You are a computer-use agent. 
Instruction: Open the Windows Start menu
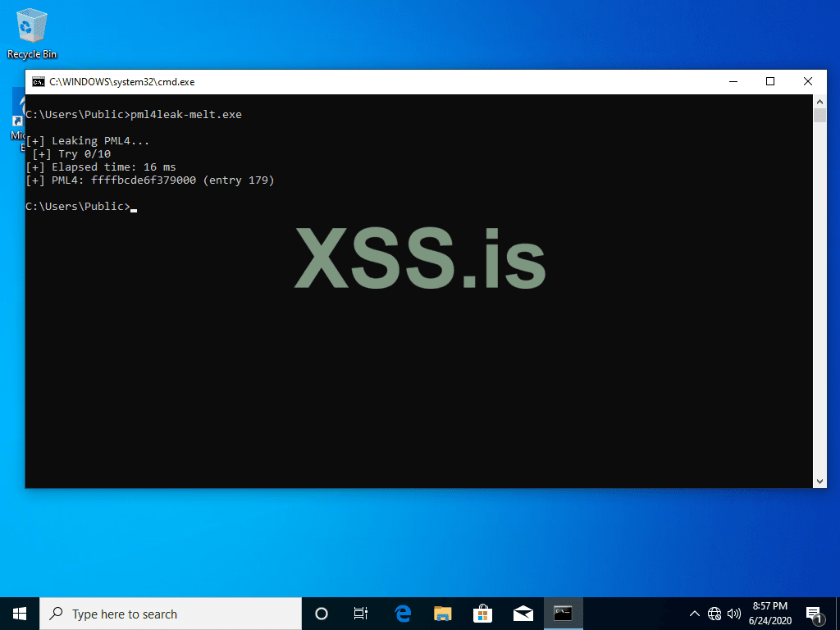point(20,614)
